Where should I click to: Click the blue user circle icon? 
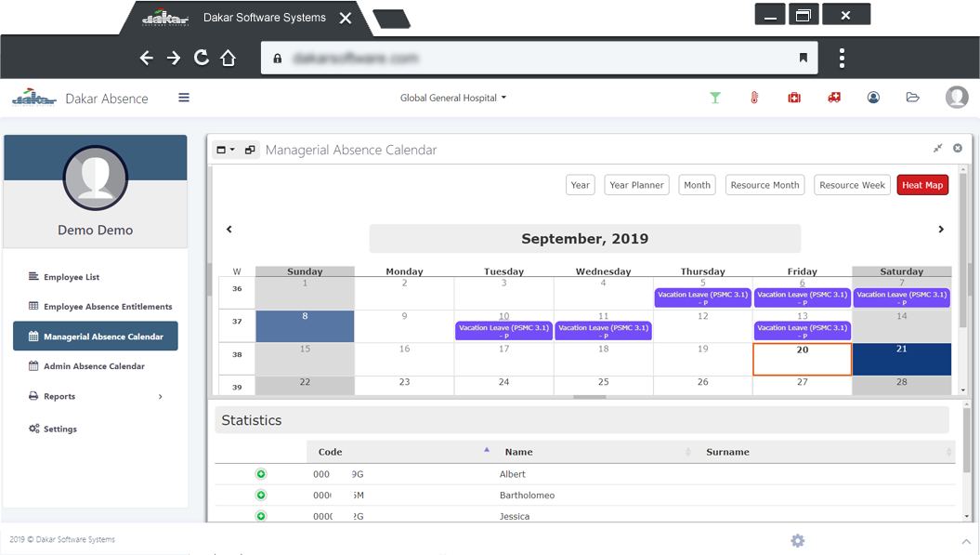click(x=873, y=98)
